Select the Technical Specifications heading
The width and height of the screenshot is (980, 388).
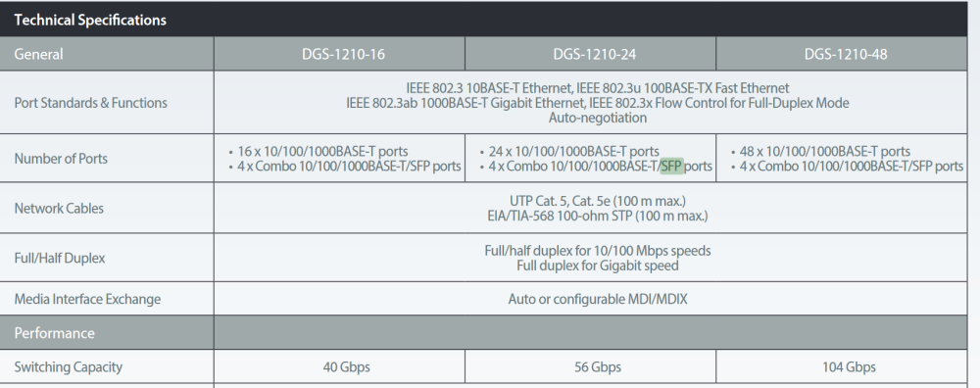[90, 20]
